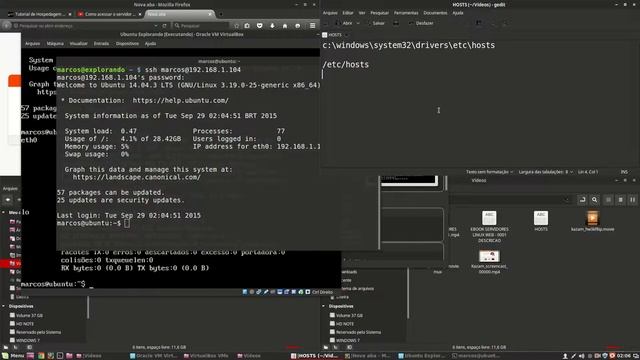Click the Firefox back arrow button
Screen dimensions: 640x360
coord(7,25)
